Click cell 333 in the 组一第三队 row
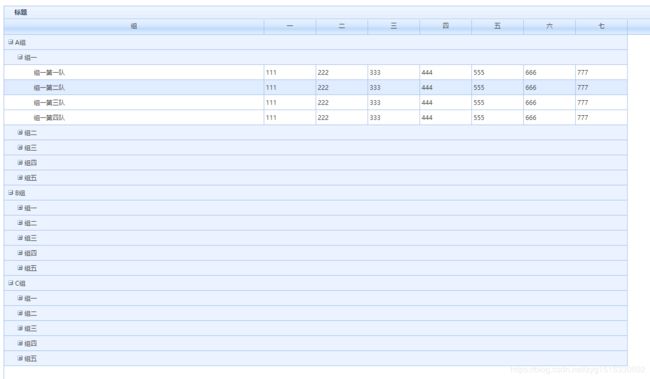The width and height of the screenshot is (650, 379). point(393,102)
